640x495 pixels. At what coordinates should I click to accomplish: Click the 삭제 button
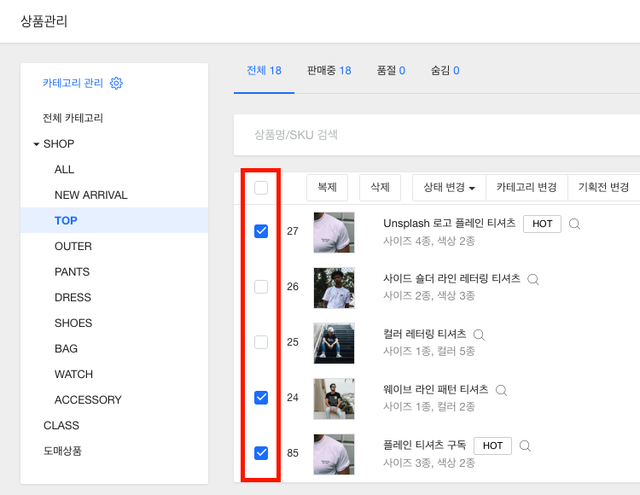pos(380,188)
